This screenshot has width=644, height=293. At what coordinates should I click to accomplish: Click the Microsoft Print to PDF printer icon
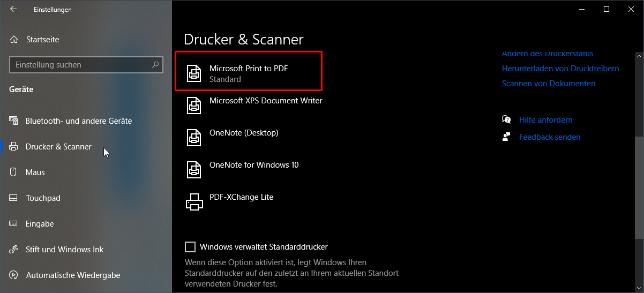194,73
